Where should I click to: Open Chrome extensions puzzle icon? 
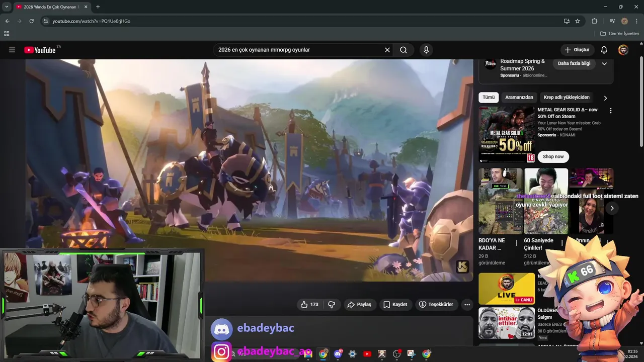tap(595, 21)
